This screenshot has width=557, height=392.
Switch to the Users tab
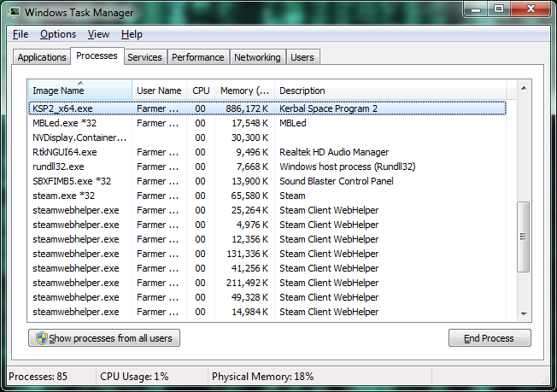point(302,57)
